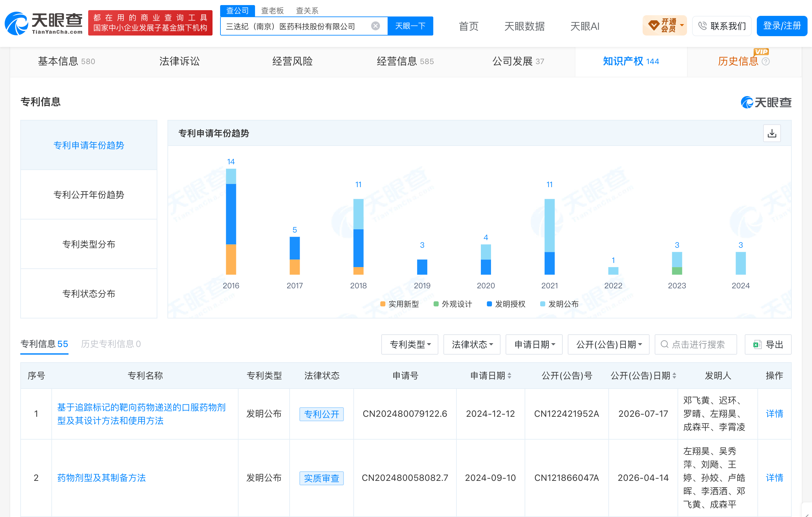
Task: Select 专利公开年份趋势 chart view
Action: pyautogui.click(x=89, y=195)
